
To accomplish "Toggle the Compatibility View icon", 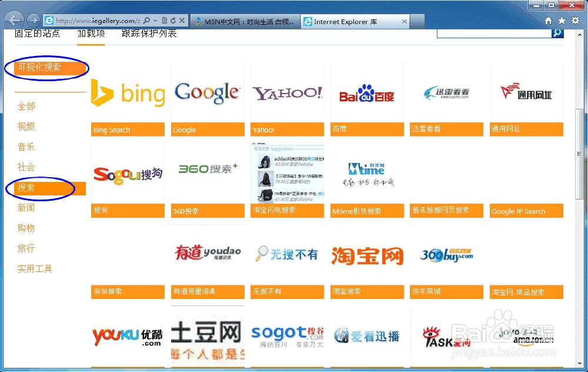I will point(165,21).
